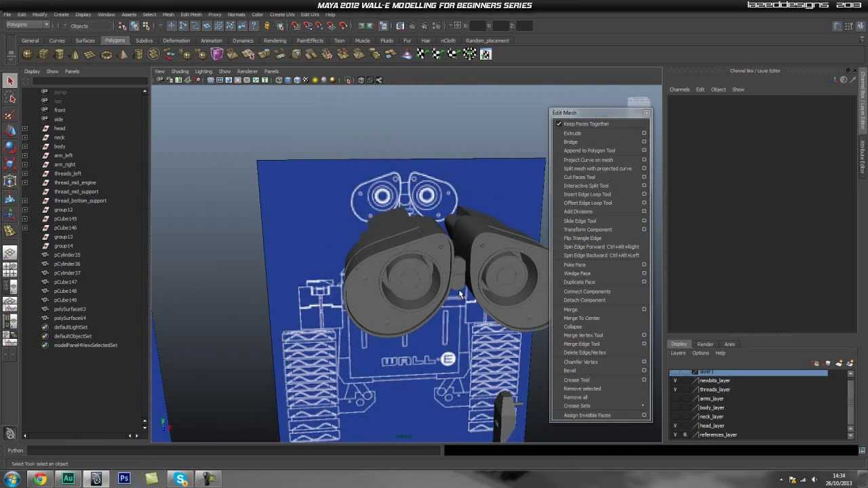This screenshot has width=868, height=488.
Task: Open the Photoshop taskbar icon
Action: (x=124, y=479)
